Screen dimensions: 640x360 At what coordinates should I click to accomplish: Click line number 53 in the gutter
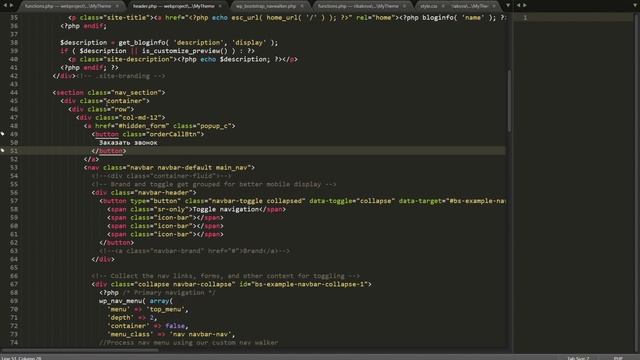[x=14, y=168]
